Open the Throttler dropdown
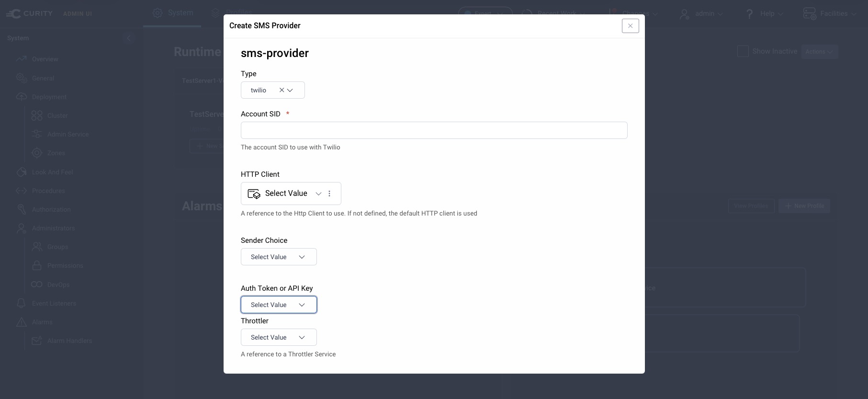Screen dimensions: 868x399 coord(279,337)
